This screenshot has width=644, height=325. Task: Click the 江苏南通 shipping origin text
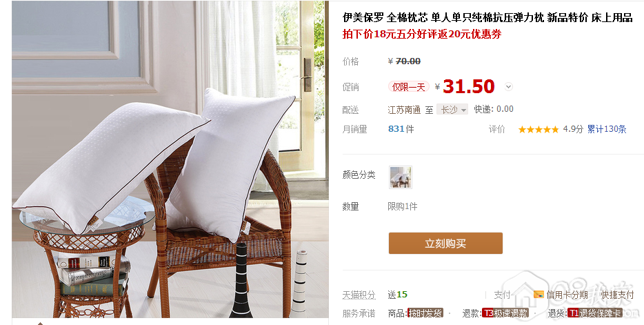click(404, 110)
